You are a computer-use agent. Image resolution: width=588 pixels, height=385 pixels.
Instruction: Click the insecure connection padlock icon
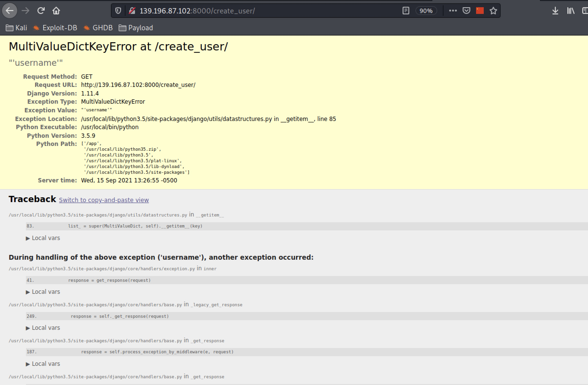pyautogui.click(x=132, y=11)
